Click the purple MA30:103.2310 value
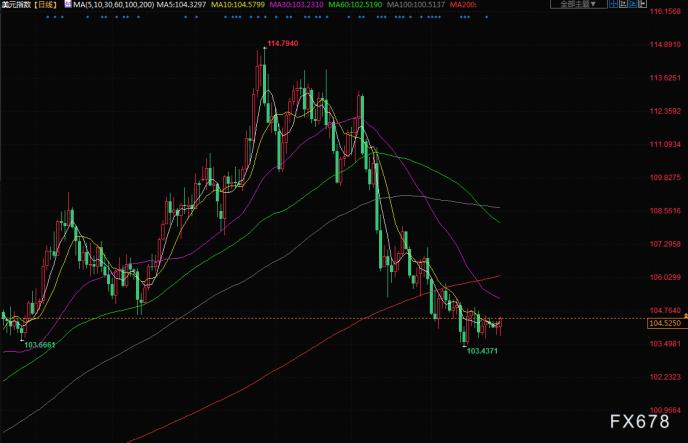688x443 pixels. tap(296, 5)
